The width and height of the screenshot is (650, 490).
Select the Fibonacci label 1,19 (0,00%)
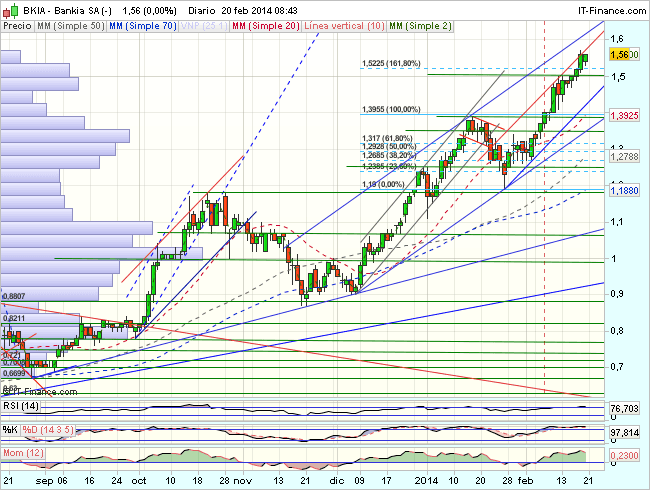tap(383, 184)
